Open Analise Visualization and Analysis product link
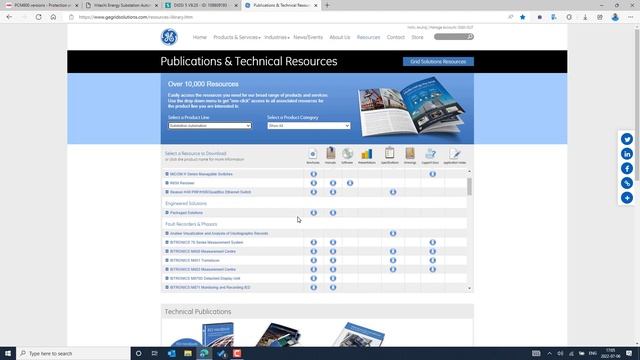The width and height of the screenshot is (640, 360). pyautogui.click(x=219, y=233)
